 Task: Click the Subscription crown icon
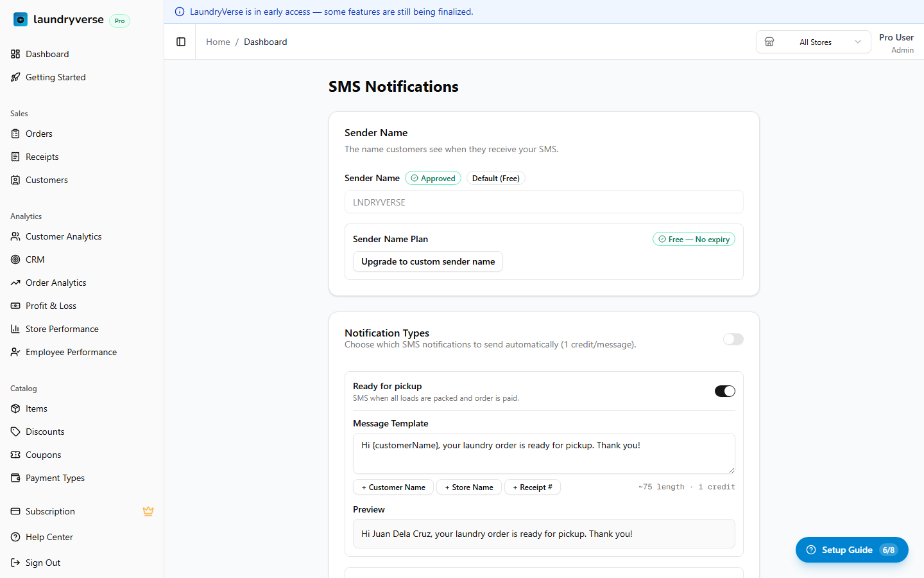[x=148, y=511]
